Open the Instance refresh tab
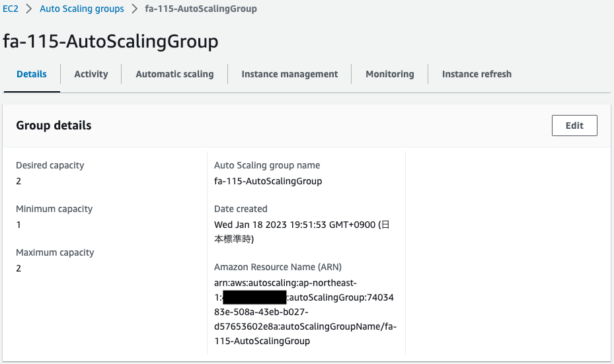 pyautogui.click(x=477, y=74)
